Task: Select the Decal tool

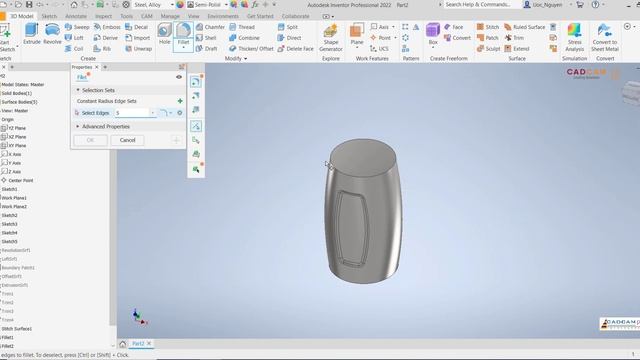Action: pyautogui.click(x=136, y=27)
